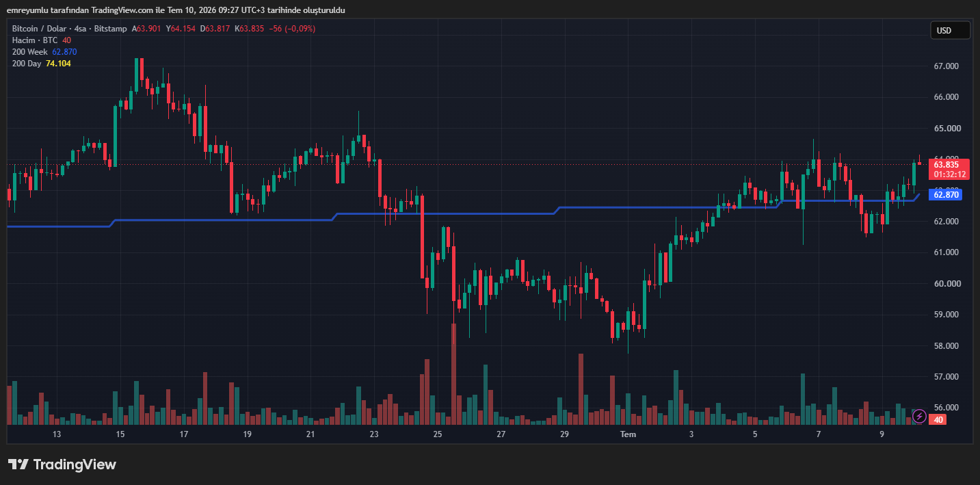This screenshot has height=485, width=980.
Task: Click the 65.000 price axis label
Action: (947, 129)
